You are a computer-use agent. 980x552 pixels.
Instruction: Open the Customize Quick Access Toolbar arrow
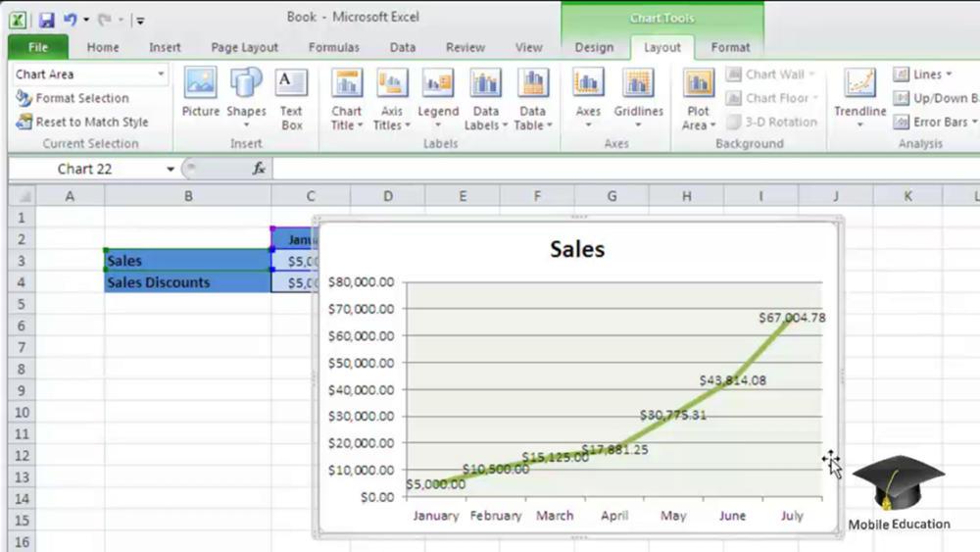140,21
